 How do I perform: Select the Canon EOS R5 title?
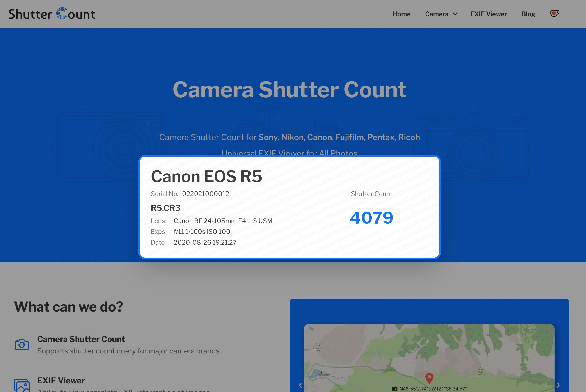(x=206, y=176)
